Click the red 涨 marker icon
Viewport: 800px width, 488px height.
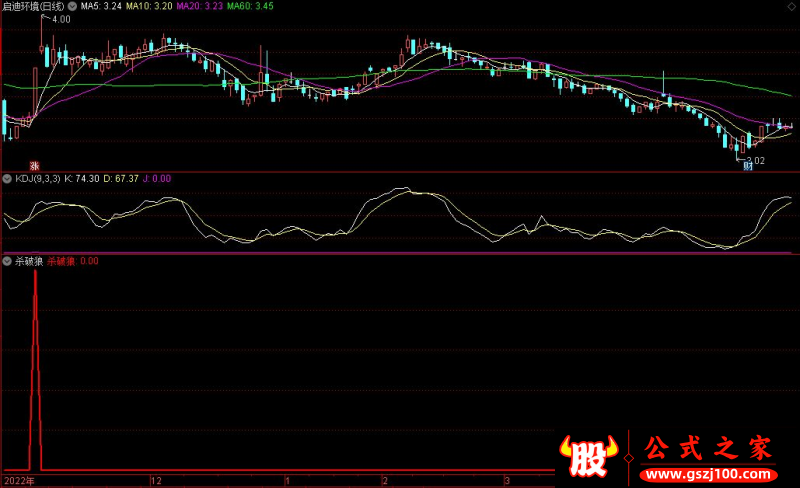pos(33,165)
